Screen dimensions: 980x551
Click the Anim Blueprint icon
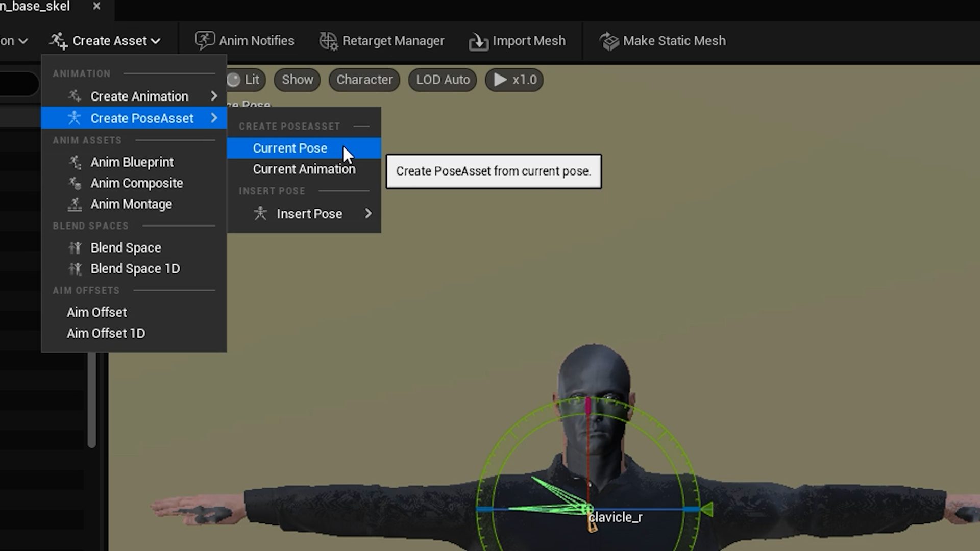click(75, 162)
